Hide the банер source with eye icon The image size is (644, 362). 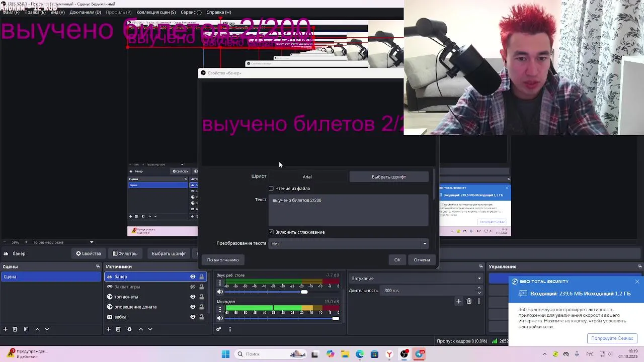pyautogui.click(x=193, y=277)
